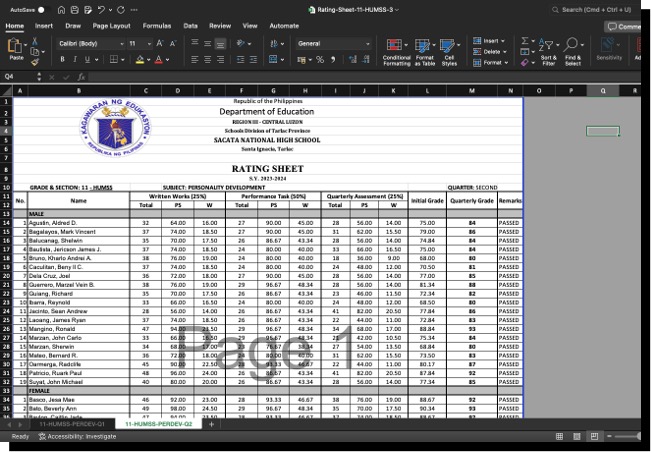Toggle Middle Align
This screenshot has width=651, height=452.
pyautogui.click(x=207, y=43)
